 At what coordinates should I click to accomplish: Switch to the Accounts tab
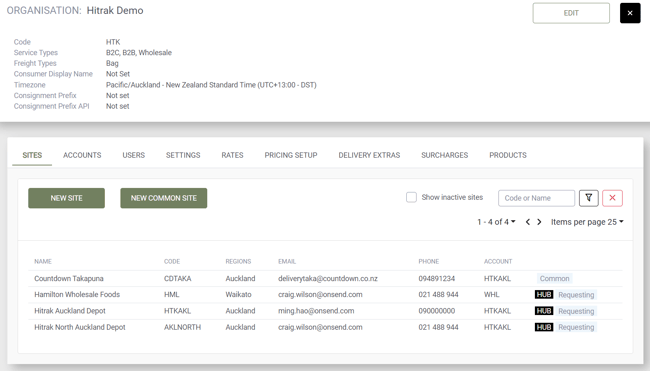click(82, 155)
